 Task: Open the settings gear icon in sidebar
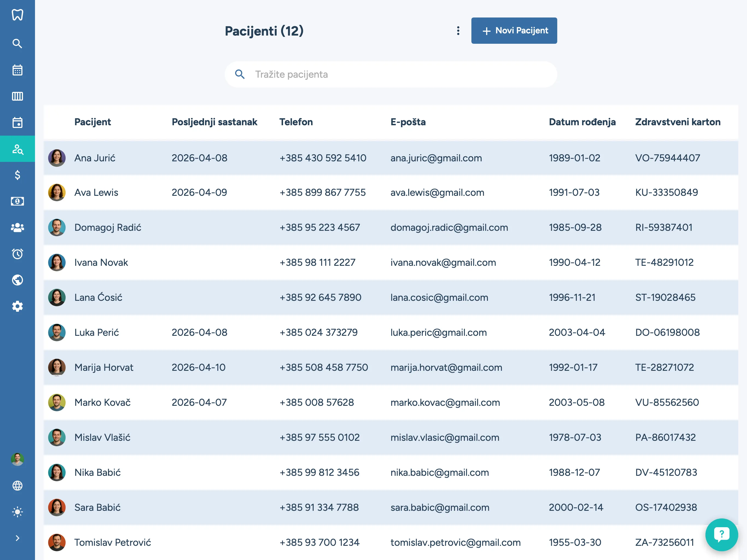17,306
